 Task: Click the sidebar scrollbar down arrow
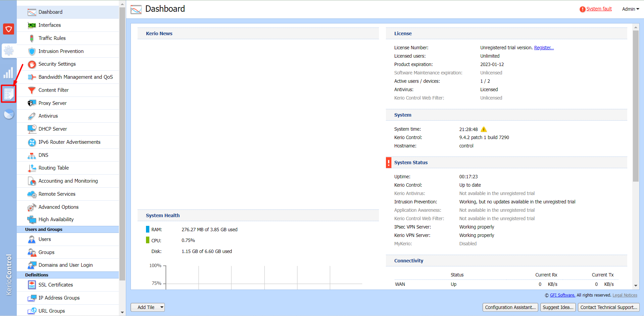point(122,312)
